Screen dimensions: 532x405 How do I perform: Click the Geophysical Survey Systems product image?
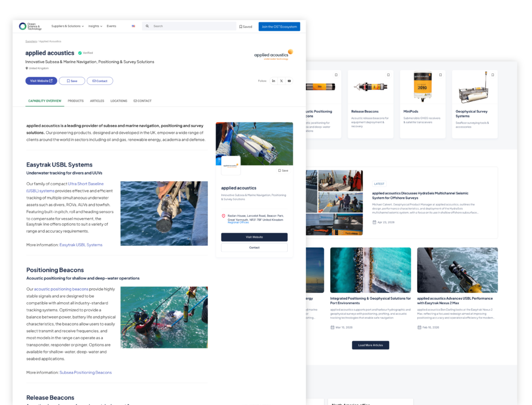474,88
